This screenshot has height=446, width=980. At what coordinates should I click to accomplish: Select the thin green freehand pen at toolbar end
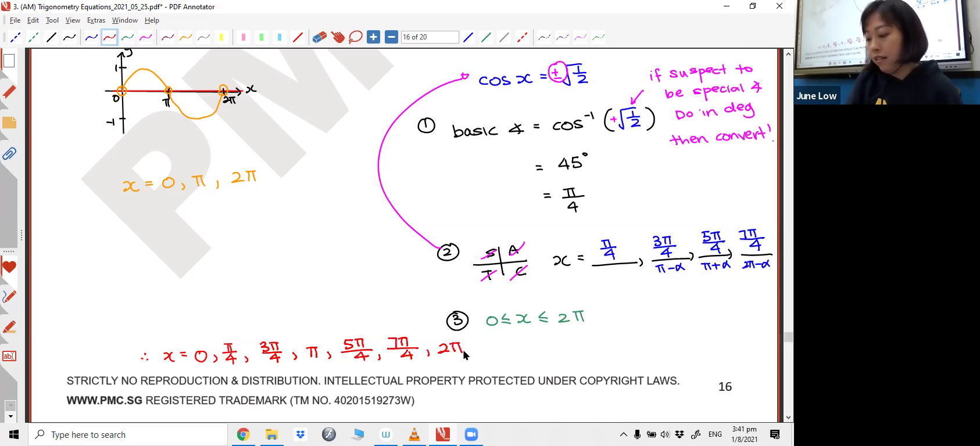pyautogui.click(x=598, y=38)
